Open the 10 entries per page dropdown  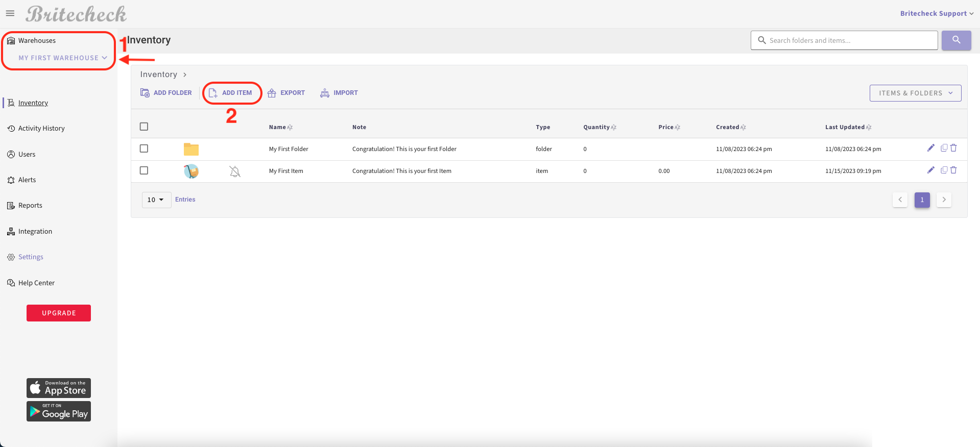point(156,200)
